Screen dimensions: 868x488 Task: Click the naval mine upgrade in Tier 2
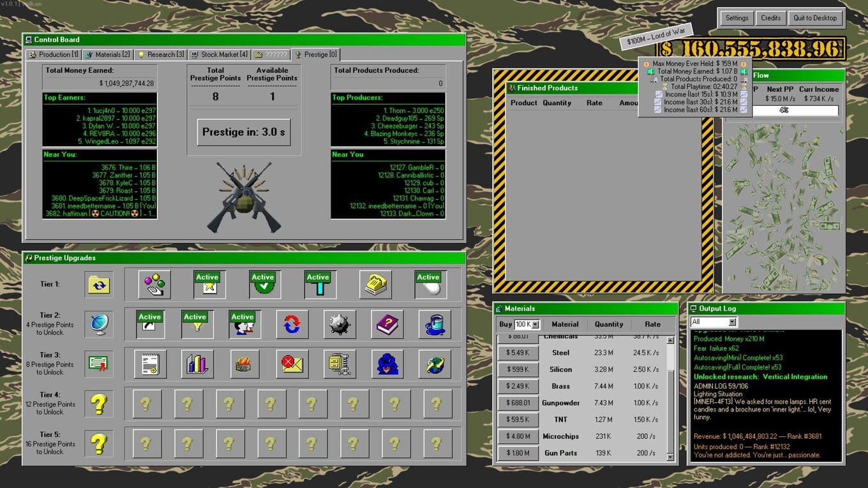[340, 324]
